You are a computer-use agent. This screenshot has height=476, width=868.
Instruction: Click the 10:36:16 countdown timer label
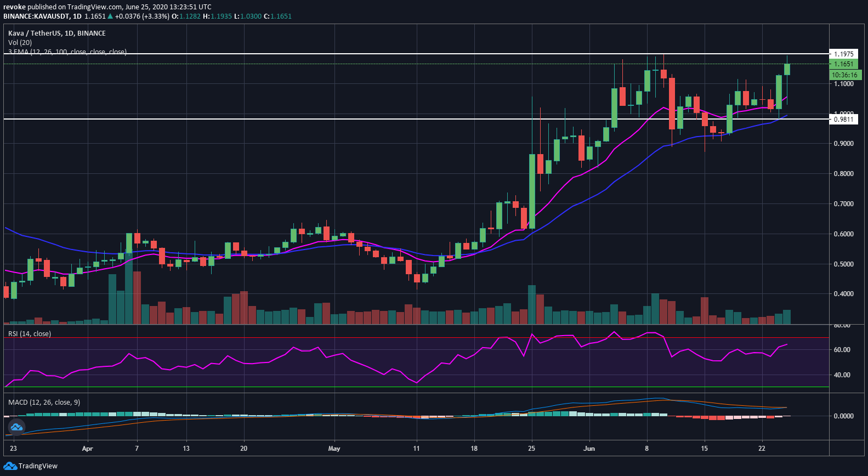[x=845, y=75]
